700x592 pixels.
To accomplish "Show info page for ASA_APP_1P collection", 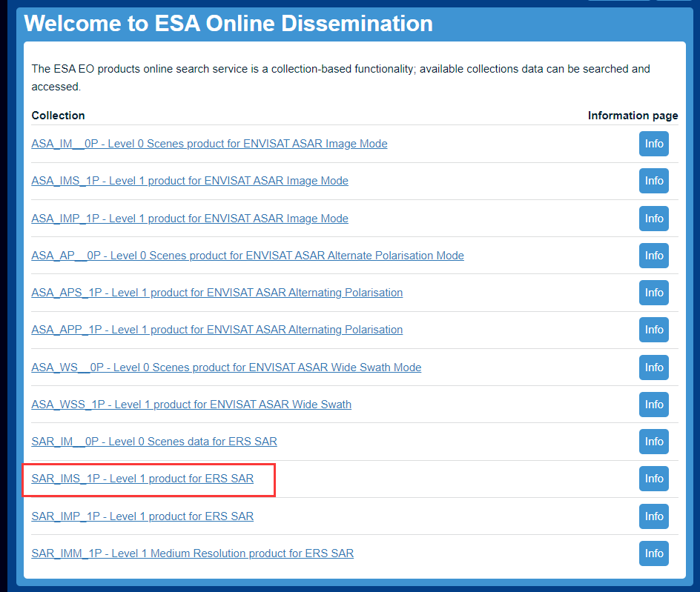I will (x=654, y=330).
